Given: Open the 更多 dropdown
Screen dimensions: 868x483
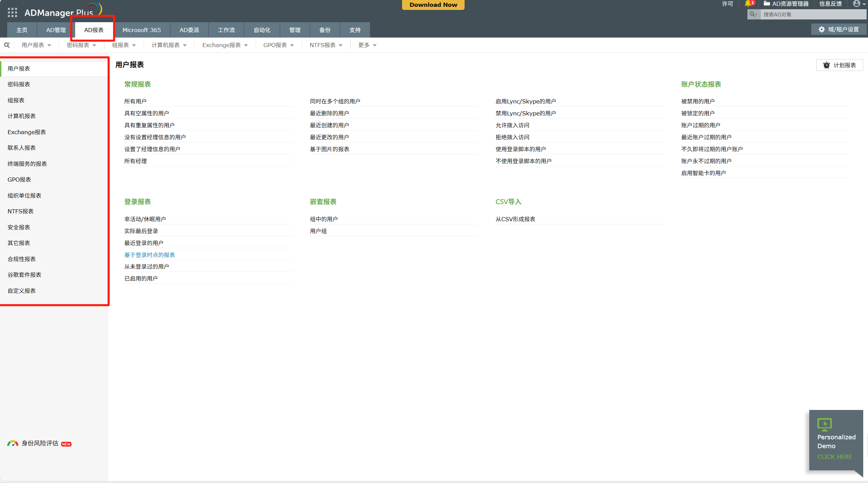Looking at the screenshot, I should [367, 45].
